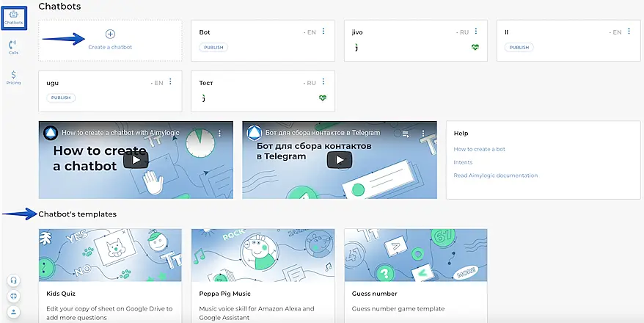This screenshot has width=644, height=323.
Task: Go to Calls in the sidebar
Action: click(13, 48)
